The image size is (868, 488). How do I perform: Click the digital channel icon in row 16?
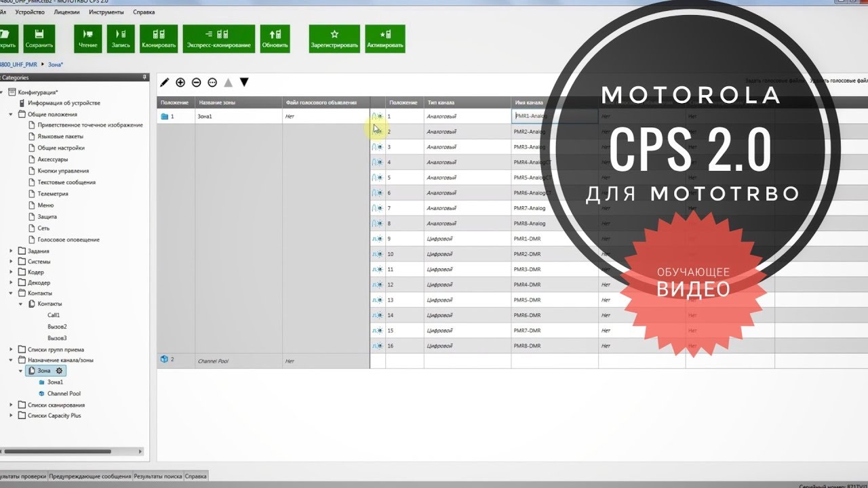[x=378, y=346]
